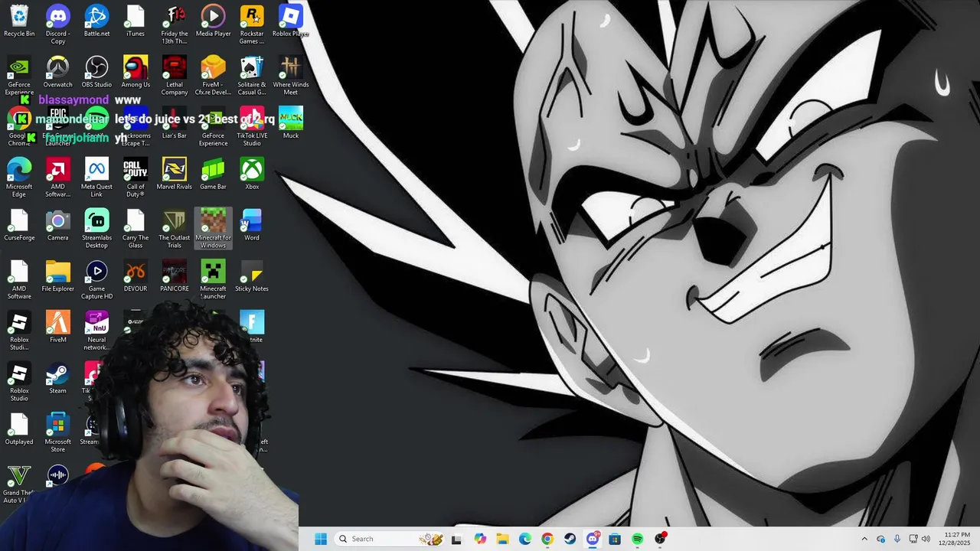The width and height of the screenshot is (980, 551).
Task: Open Streamlabs Desktop shortcut
Action: [96, 229]
